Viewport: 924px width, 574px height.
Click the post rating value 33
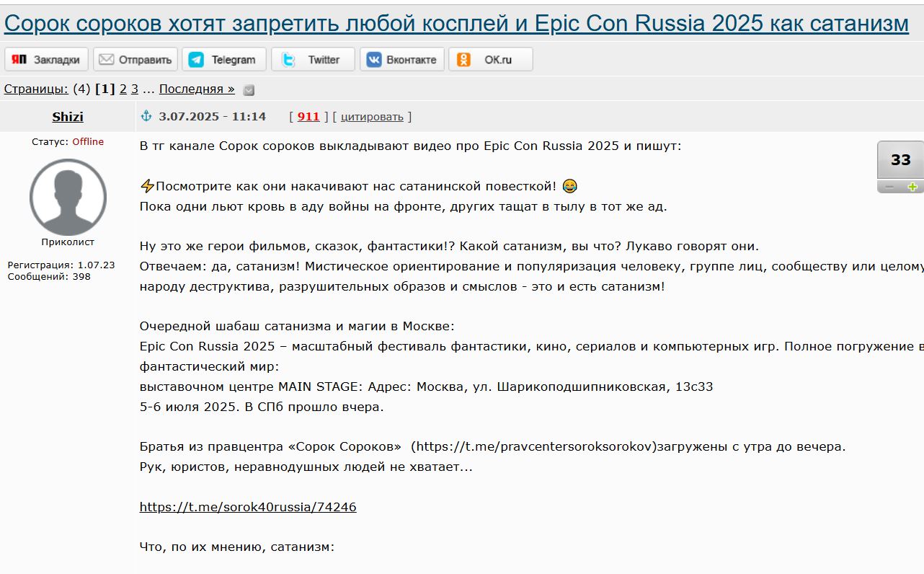tap(900, 160)
